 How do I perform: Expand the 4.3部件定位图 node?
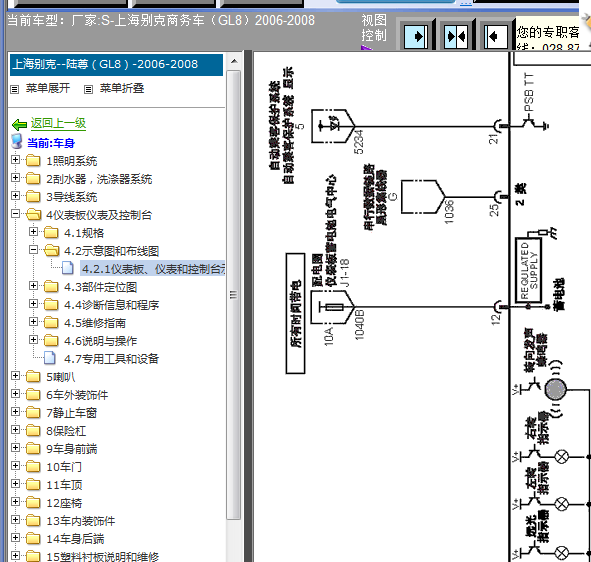33,286
